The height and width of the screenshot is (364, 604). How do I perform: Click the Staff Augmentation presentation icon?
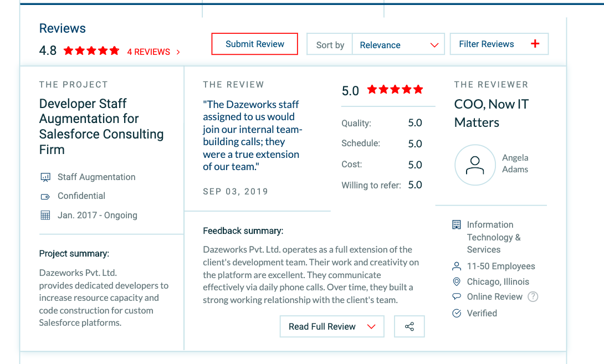click(45, 177)
